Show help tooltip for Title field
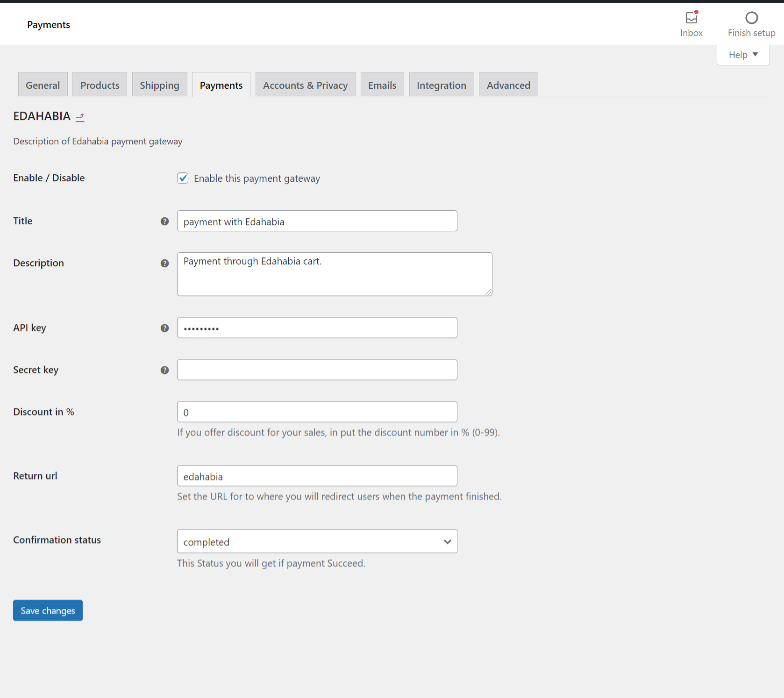Image resolution: width=784 pixels, height=698 pixels. pos(164,221)
